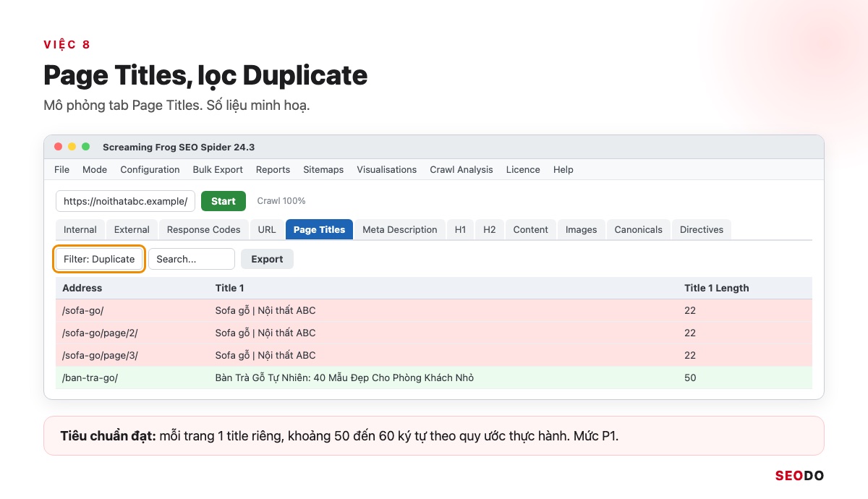Click the Bàn Trà Gỗ Tự Nhiên title cell

[x=344, y=378]
